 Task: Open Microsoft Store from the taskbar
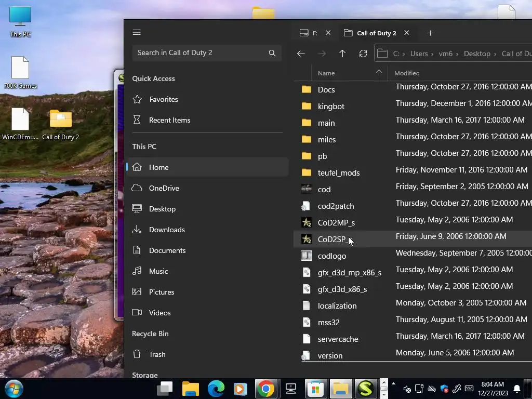click(x=315, y=389)
